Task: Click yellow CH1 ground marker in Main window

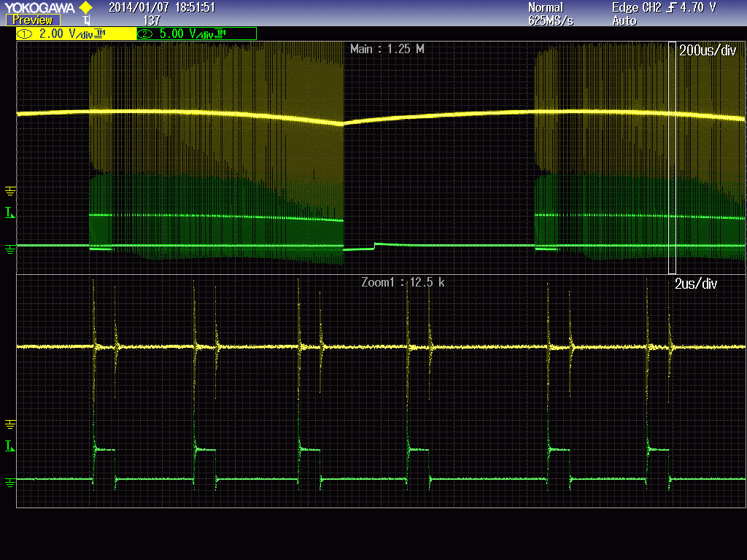Action: (10, 191)
